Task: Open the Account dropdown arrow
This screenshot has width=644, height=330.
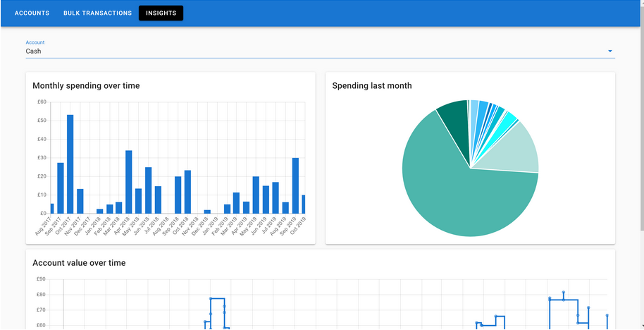Action: click(610, 51)
